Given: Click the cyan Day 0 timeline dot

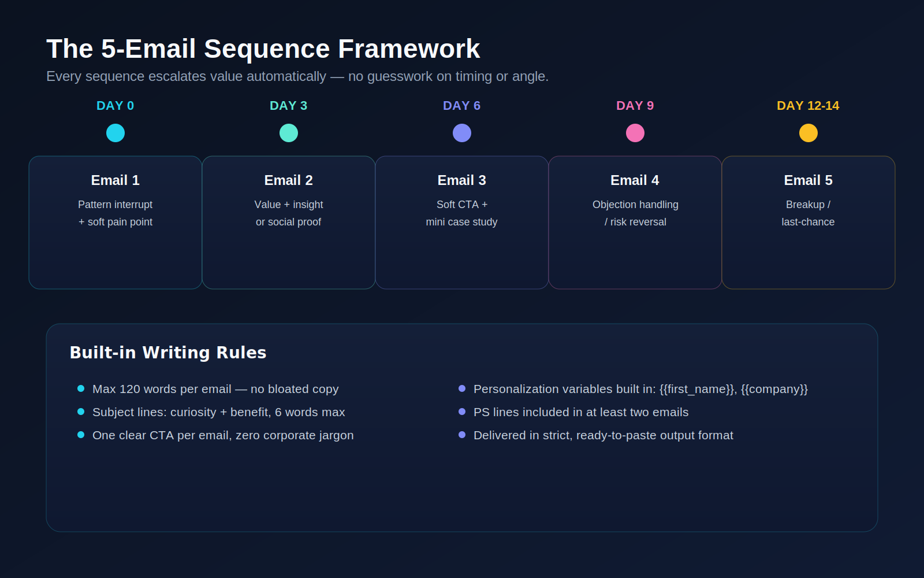Looking at the screenshot, I should point(115,133).
